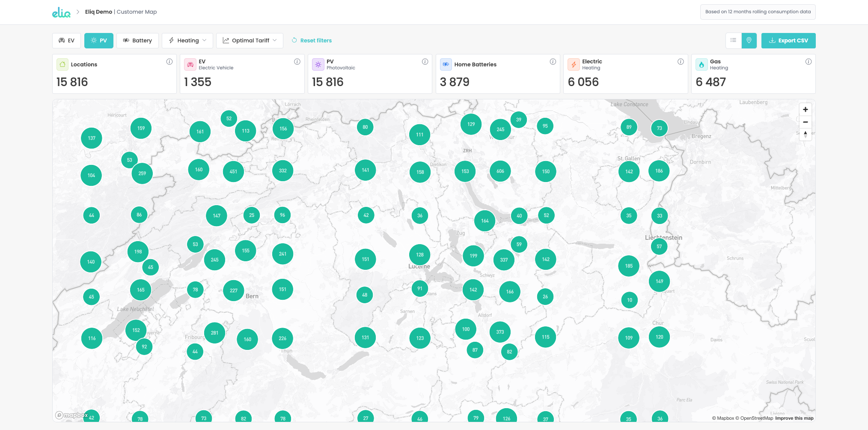This screenshot has height=430, width=868.
Task: Select the 10 cluster marker
Action: pyautogui.click(x=630, y=300)
